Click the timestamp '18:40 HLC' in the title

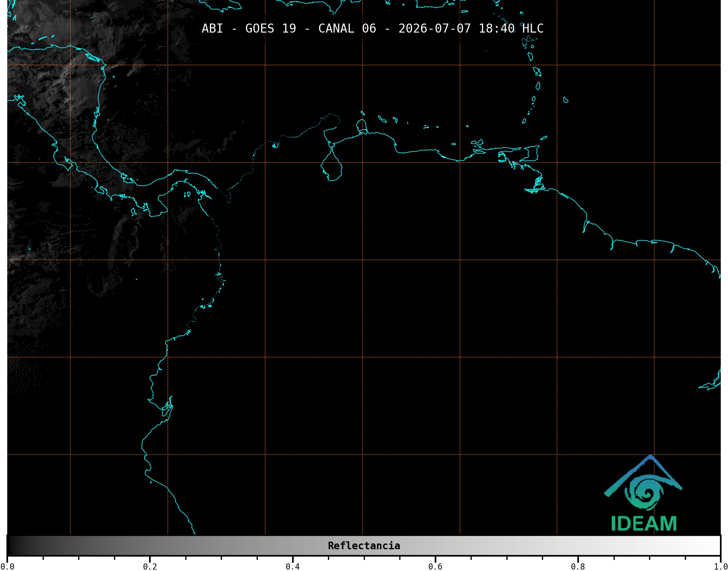click(x=511, y=29)
